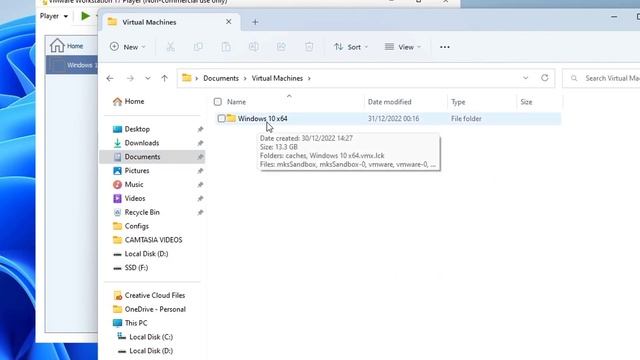Screen dimensions: 640x360
Task: Open the New dropdown menu
Action: (x=127, y=47)
